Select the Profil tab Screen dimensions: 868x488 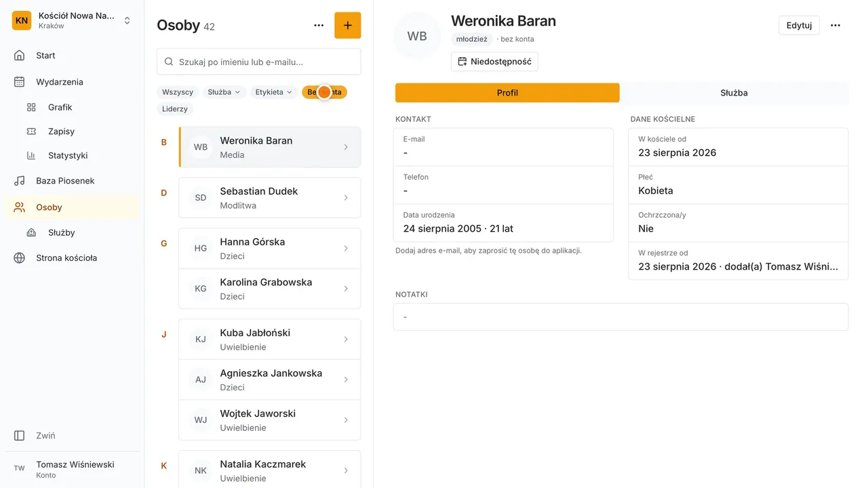tap(507, 93)
